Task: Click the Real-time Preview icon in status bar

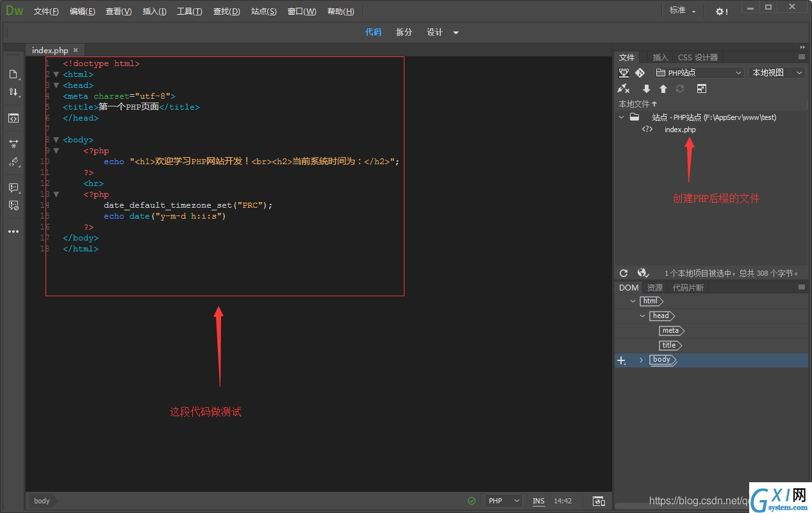Action: click(599, 501)
